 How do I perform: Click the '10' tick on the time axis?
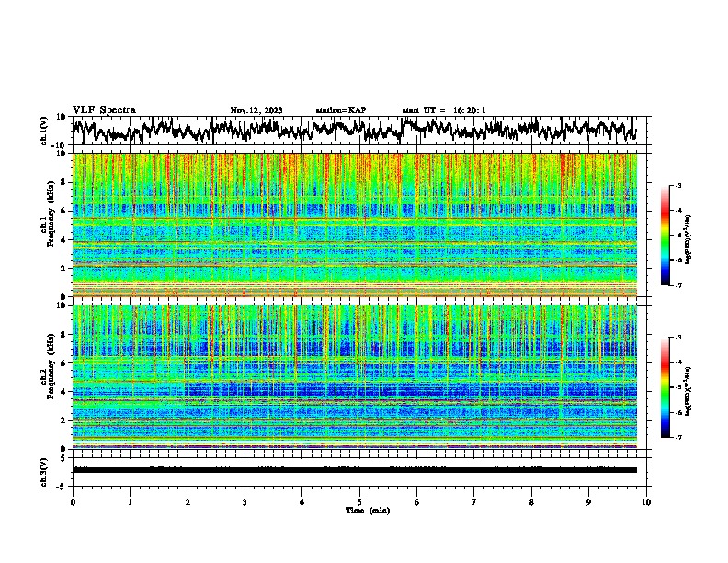click(x=646, y=502)
